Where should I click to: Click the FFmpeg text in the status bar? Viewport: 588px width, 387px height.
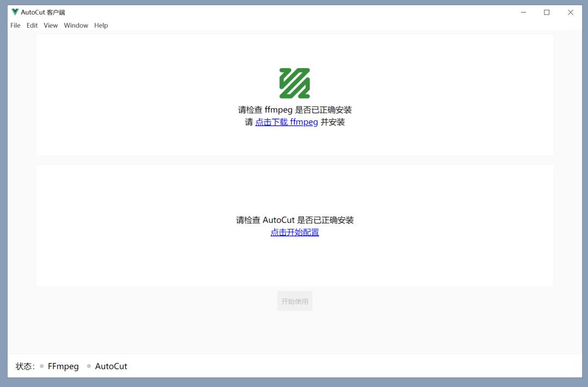point(63,366)
